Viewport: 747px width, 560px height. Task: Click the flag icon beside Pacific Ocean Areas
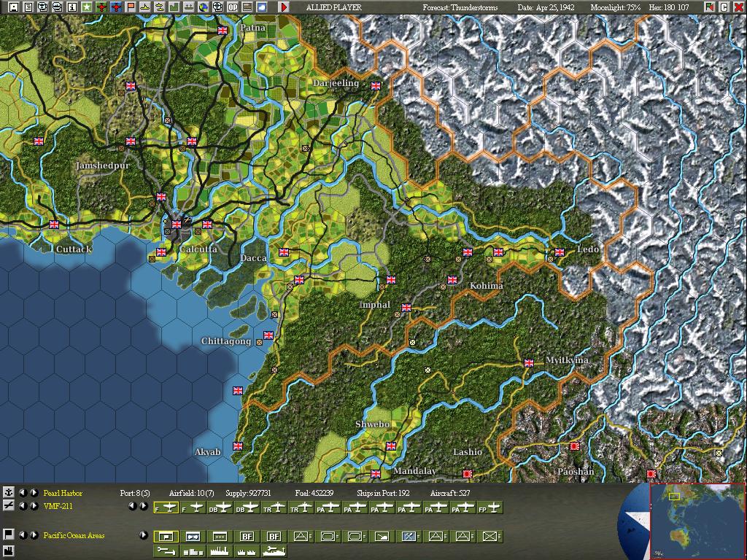(x=8, y=534)
